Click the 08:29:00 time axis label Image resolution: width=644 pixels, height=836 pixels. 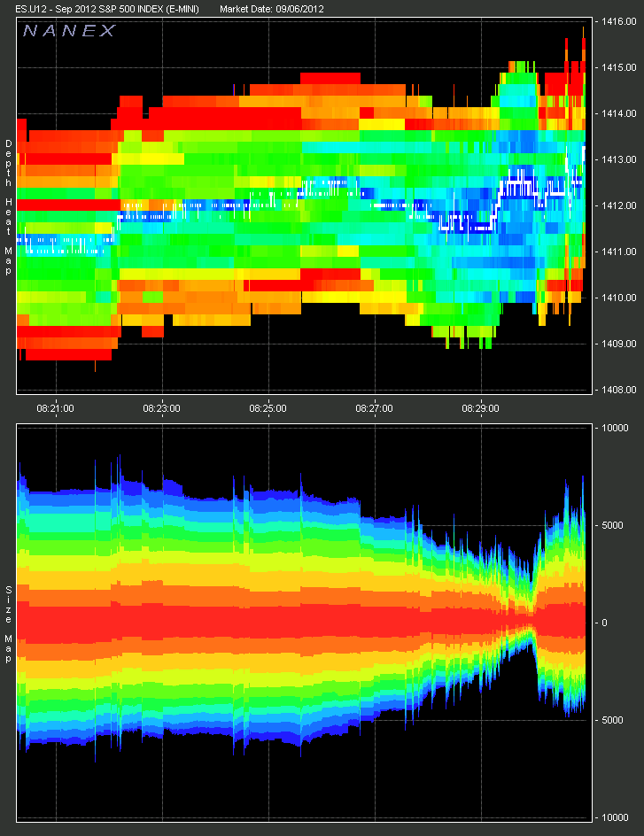click(x=481, y=408)
